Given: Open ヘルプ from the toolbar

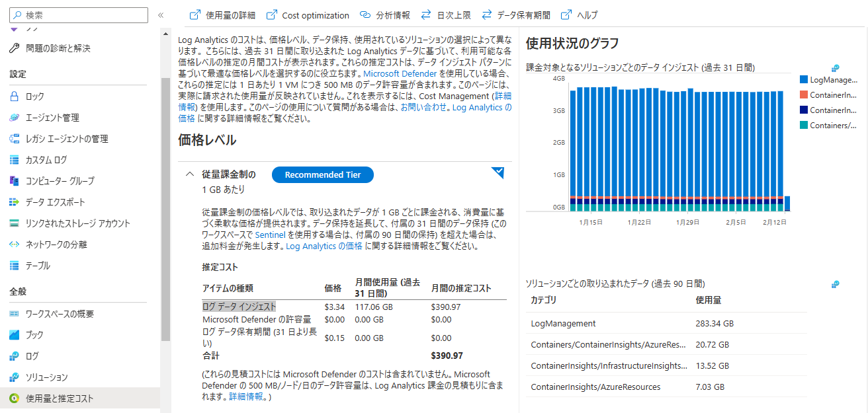Looking at the screenshot, I should pos(579,15).
